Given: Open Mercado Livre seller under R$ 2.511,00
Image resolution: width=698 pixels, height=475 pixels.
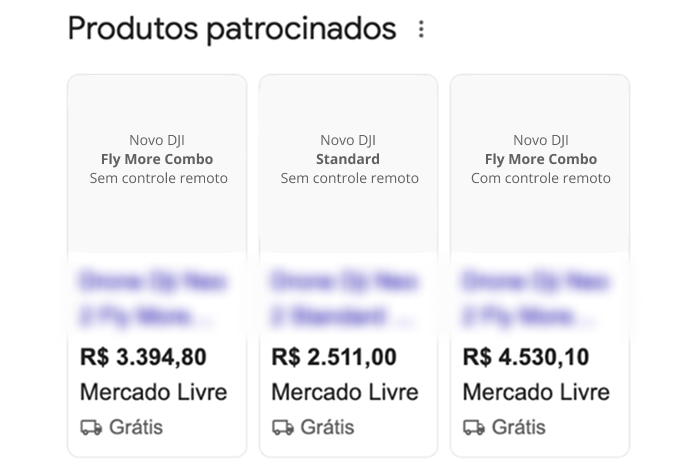Looking at the screenshot, I should (345, 392).
